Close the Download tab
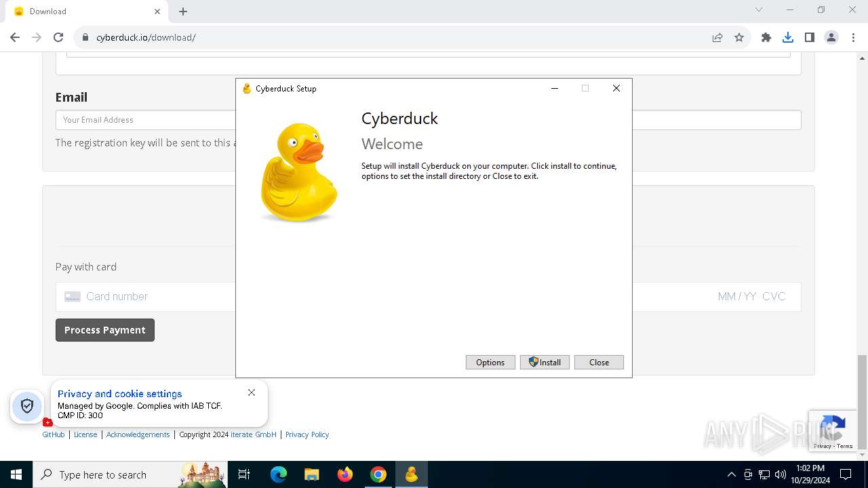This screenshot has height=488, width=868. pos(157,12)
